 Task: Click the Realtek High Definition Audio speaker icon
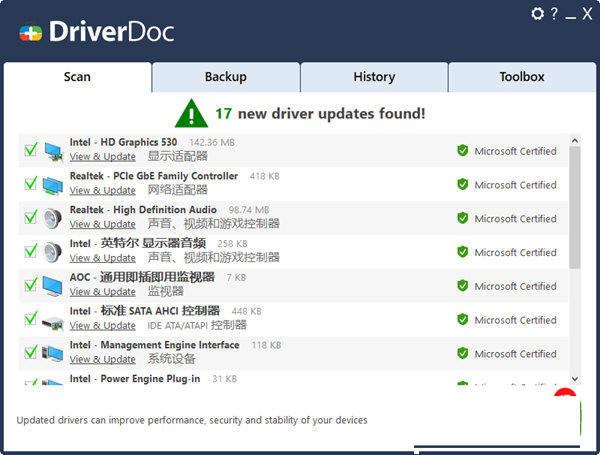point(52,219)
